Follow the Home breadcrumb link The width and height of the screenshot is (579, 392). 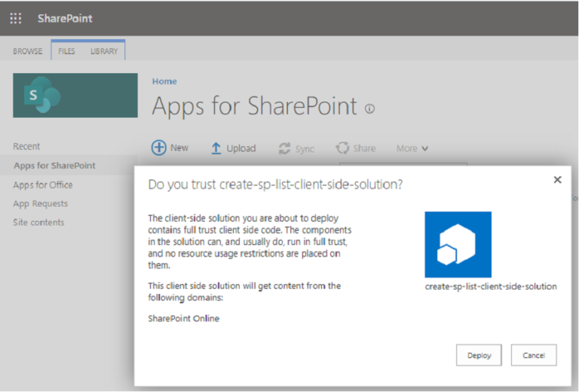click(x=164, y=81)
